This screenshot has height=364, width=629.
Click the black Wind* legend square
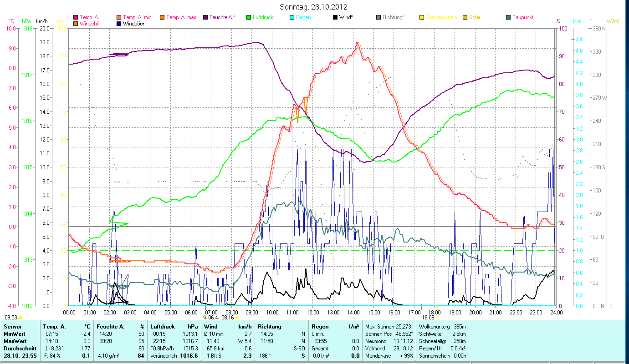(335, 18)
